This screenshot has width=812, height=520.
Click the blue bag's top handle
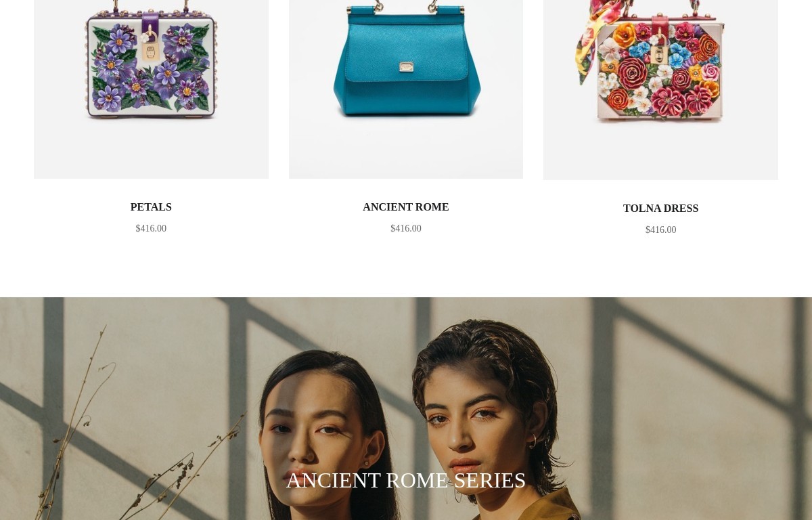tap(406, 7)
